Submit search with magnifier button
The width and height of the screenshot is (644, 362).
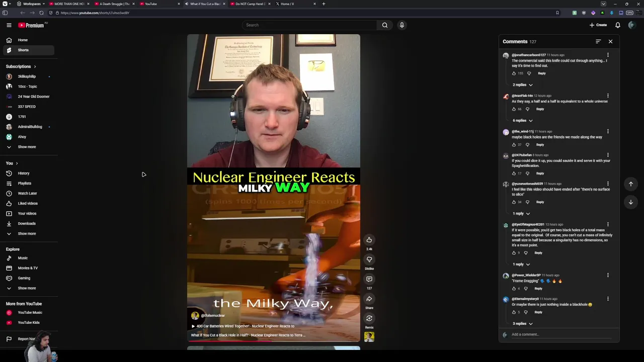384,25
